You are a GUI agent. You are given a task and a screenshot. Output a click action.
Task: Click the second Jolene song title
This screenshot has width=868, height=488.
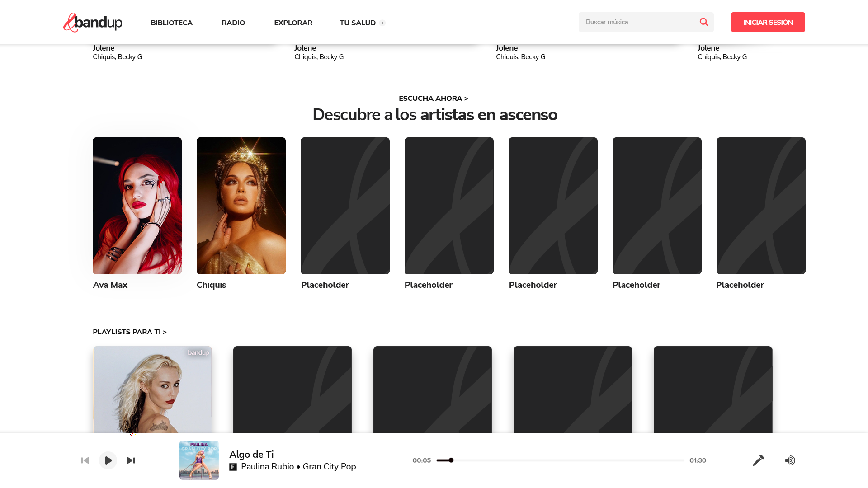coord(305,48)
